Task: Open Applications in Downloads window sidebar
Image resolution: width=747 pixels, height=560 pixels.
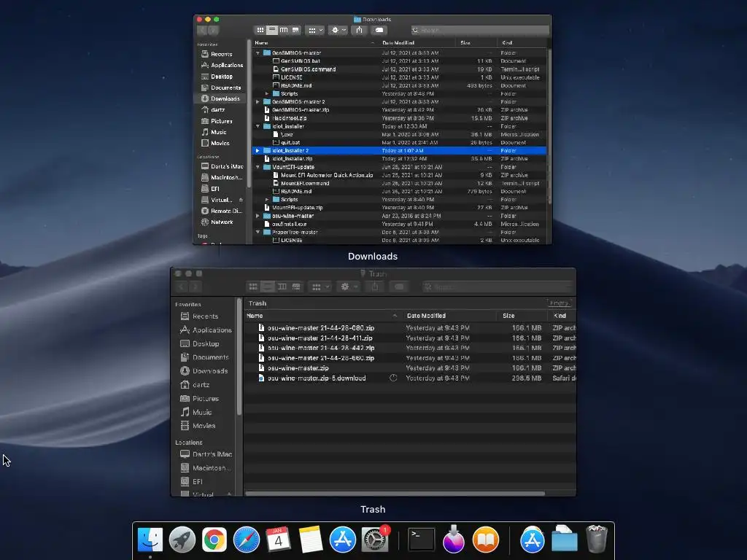Action: [221, 65]
